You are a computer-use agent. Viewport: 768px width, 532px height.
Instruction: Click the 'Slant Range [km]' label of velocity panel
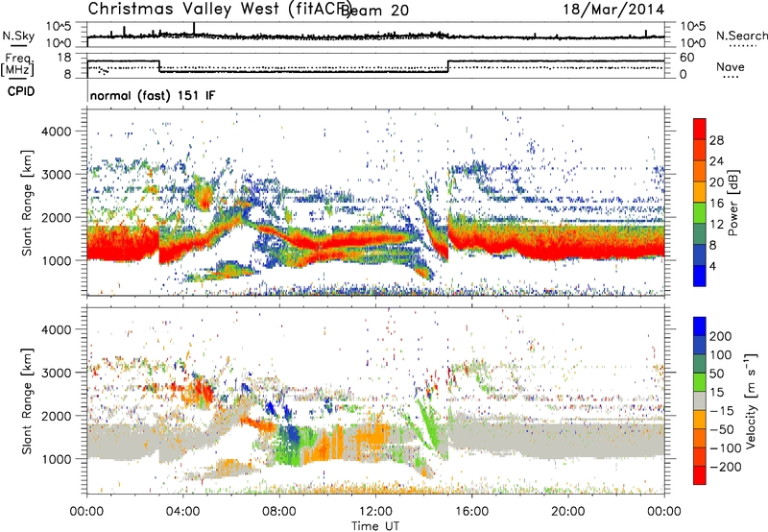27,400
